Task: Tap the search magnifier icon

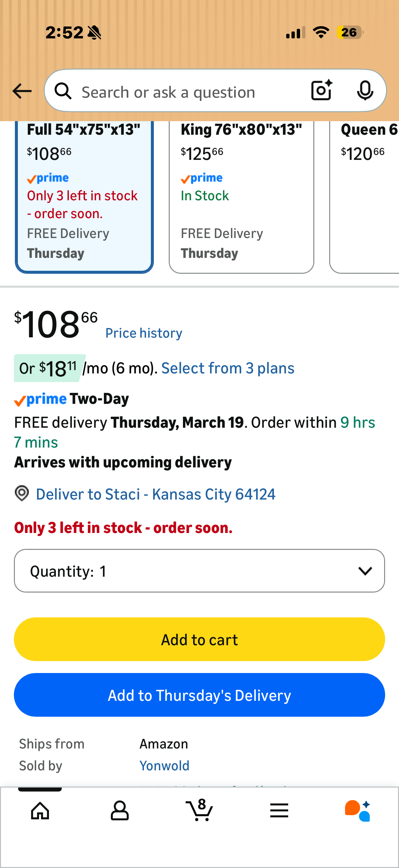Action: (x=63, y=91)
